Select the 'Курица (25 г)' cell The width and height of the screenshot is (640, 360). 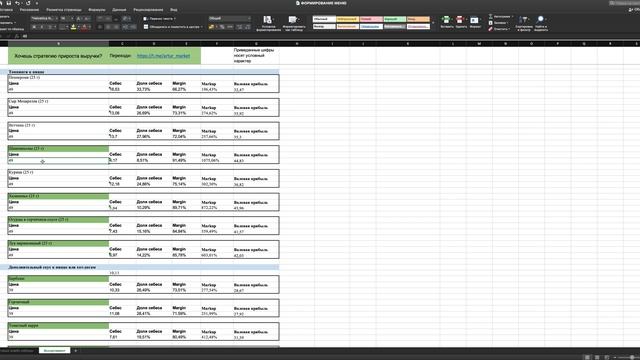coord(58,172)
